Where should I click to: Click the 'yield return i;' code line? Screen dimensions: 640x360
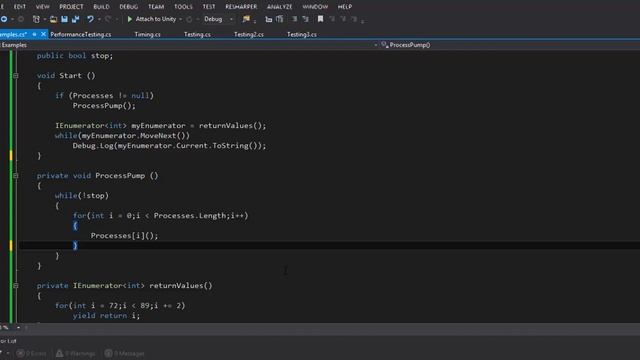[106, 316]
